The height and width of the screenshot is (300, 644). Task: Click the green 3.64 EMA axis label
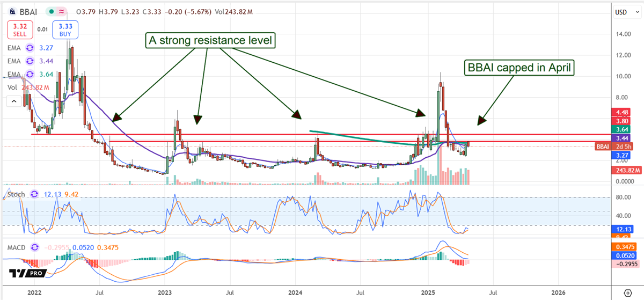(620, 129)
